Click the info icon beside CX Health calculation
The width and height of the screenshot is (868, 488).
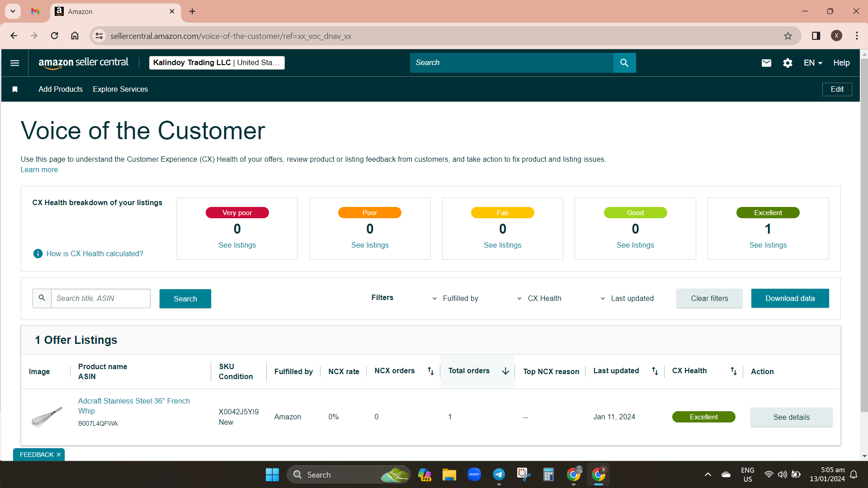click(x=38, y=253)
